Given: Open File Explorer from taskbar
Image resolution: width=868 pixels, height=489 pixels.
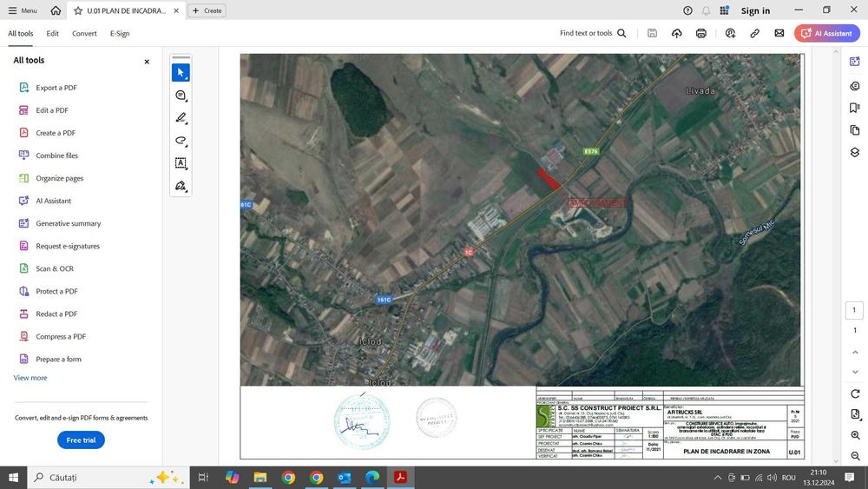Looking at the screenshot, I should pyautogui.click(x=260, y=478).
